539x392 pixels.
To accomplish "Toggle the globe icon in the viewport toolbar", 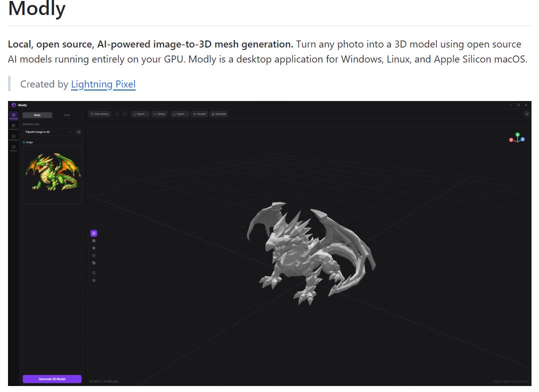I will tap(94, 248).
